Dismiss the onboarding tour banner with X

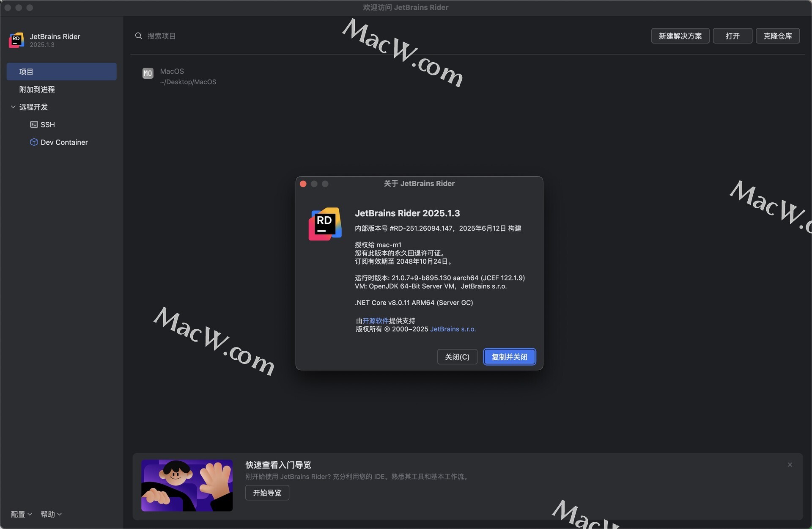pyautogui.click(x=790, y=465)
